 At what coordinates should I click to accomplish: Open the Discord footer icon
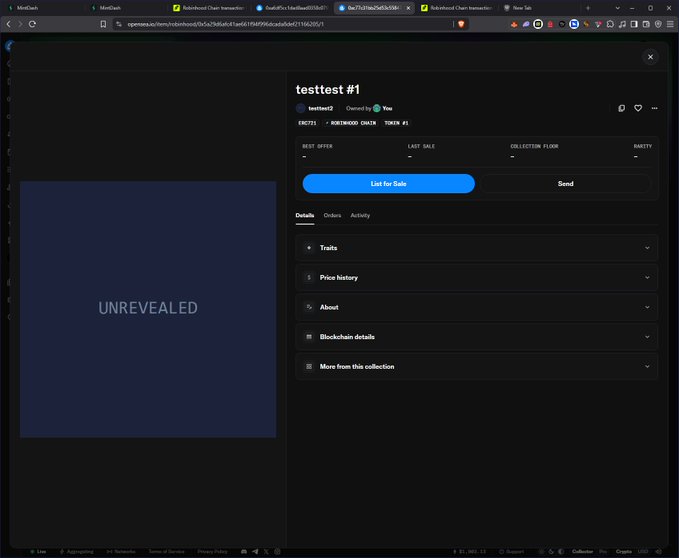click(244, 552)
